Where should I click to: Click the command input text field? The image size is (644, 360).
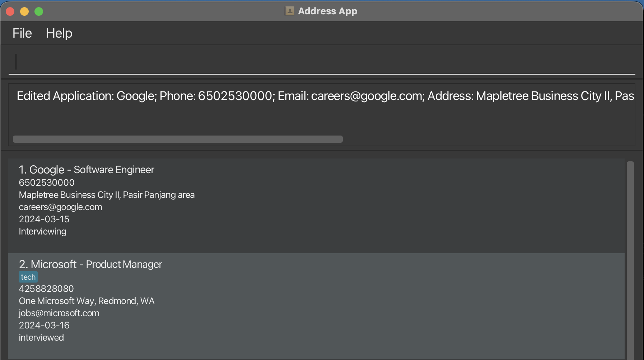[x=321, y=62]
